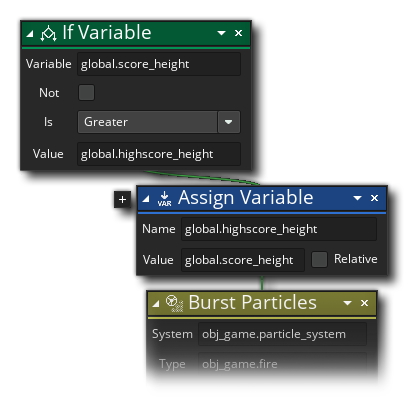Click the Assign Variable VAR icon
Screen dimensions: 408x401
[164, 199]
